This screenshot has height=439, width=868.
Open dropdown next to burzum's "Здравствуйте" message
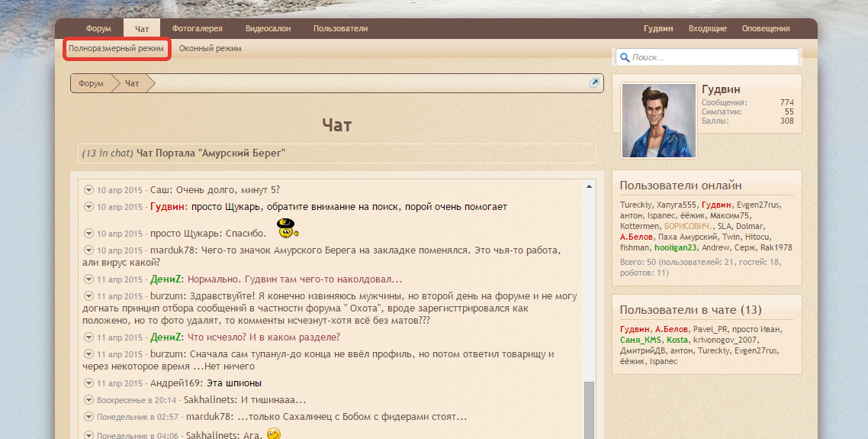pyautogui.click(x=88, y=295)
